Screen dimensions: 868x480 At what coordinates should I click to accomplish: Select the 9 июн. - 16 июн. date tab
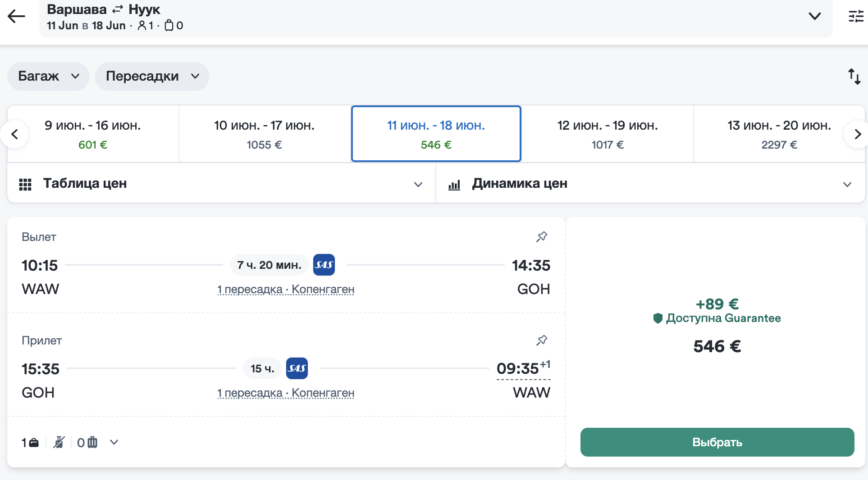point(93,134)
